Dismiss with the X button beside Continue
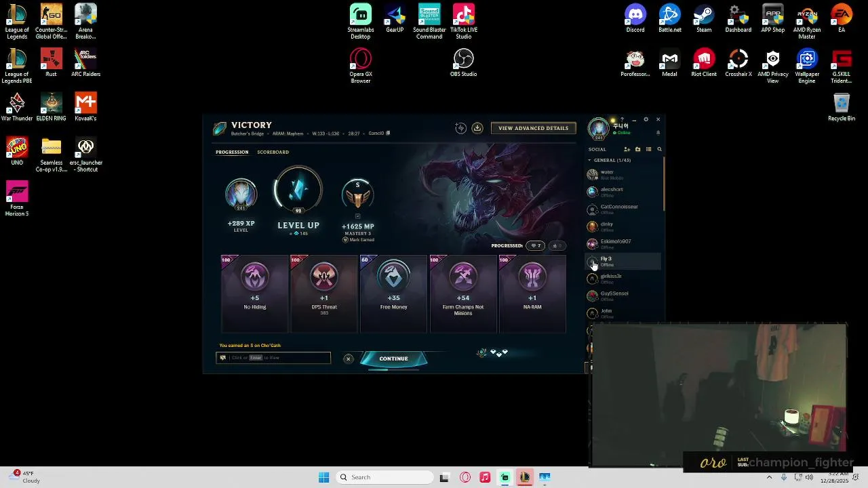The width and height of the screenshot is (868, 488). [x=348, y=359]
